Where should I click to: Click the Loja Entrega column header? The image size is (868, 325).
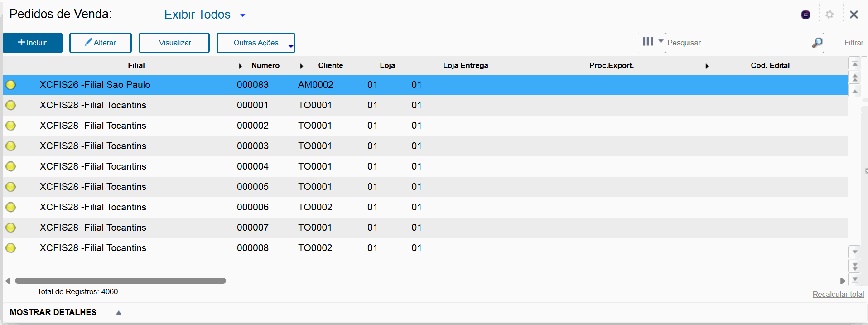[x=466, y=65]
